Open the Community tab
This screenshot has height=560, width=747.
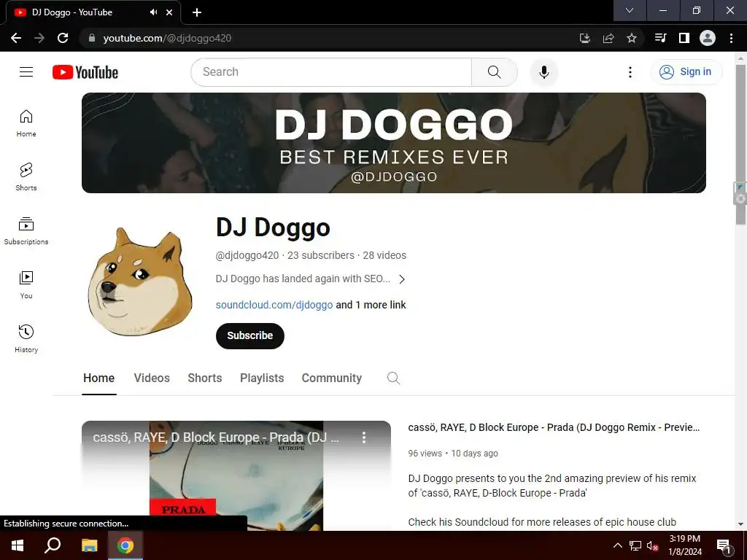[332, 378]
